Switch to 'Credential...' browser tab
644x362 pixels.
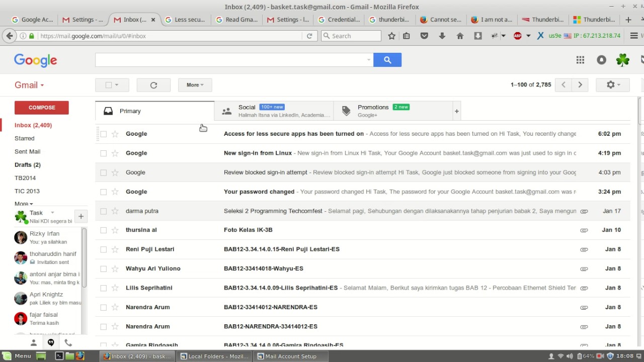[x=339, y=20]
